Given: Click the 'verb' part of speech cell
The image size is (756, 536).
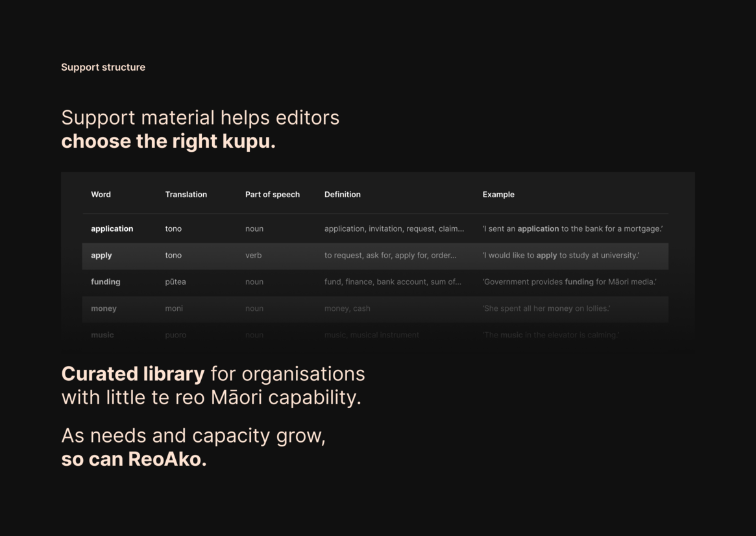Looking at the screenshot, I should click(253, 256).
